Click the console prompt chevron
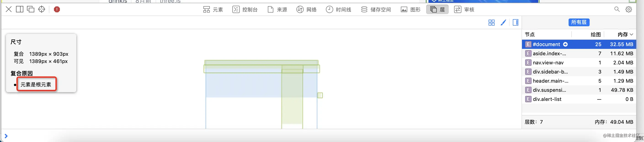This screenshot has height=142, width=644. click(6, 136)
